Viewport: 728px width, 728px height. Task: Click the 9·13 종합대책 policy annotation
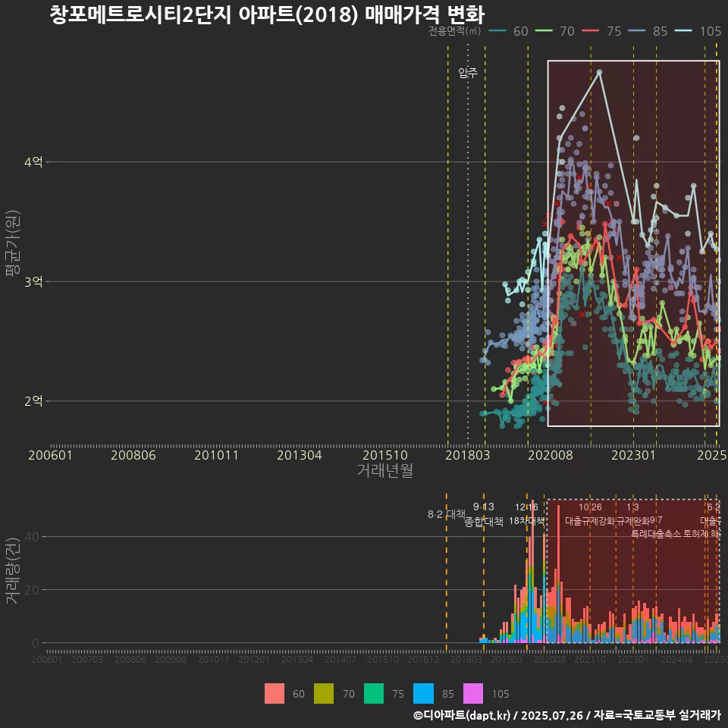click(483, 514)
